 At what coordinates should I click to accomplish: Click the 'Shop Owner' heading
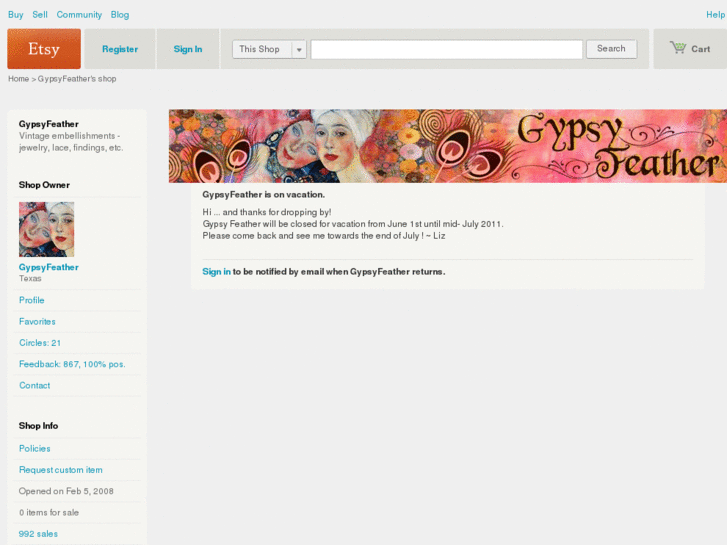[44, 185]
